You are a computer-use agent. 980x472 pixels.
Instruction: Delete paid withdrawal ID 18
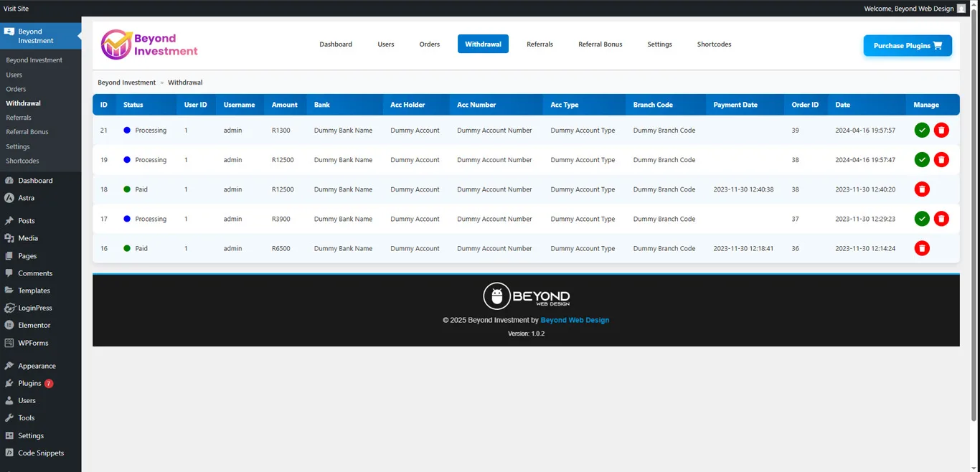[922, 189]
